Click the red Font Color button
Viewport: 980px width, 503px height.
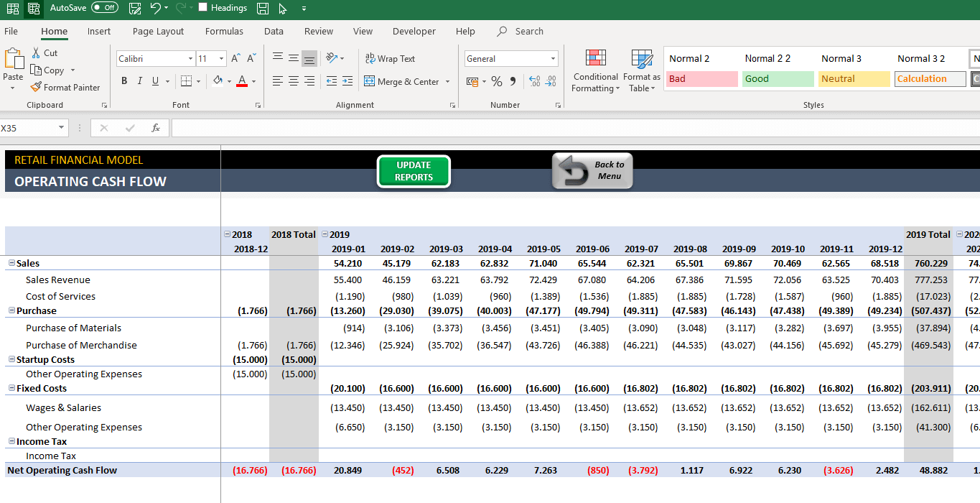click(242, 81)
